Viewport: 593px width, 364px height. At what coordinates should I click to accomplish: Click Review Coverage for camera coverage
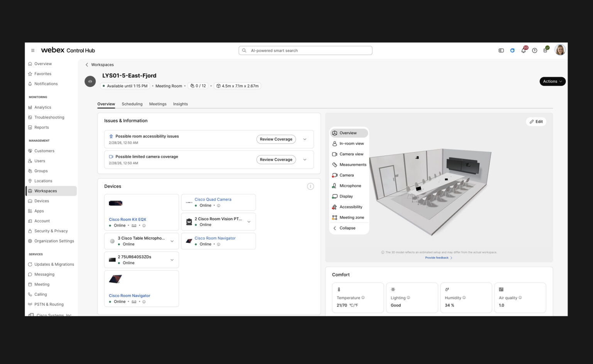click(x=276, y=160)
